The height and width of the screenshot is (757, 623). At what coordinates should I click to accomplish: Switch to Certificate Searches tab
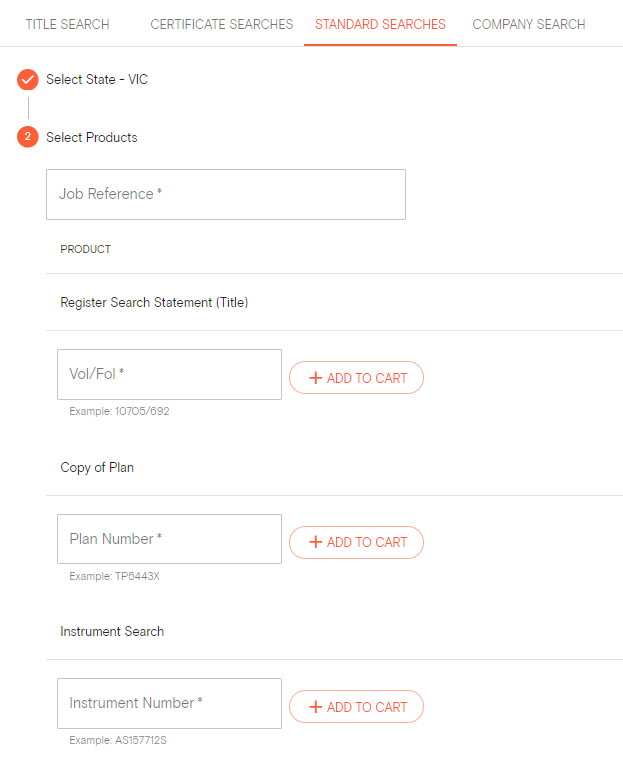tap(222, 24)
